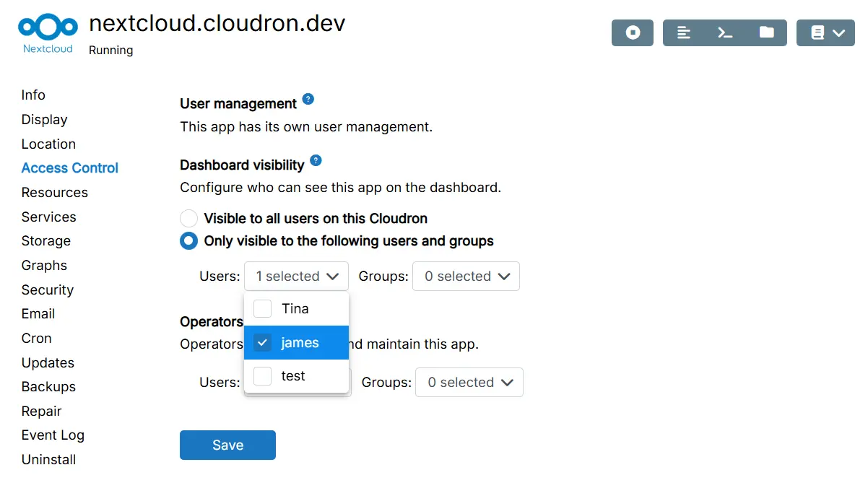Viewport: 868px width, 483px height.
Task: Click the stop app icon button
Action: click(633, 32)
